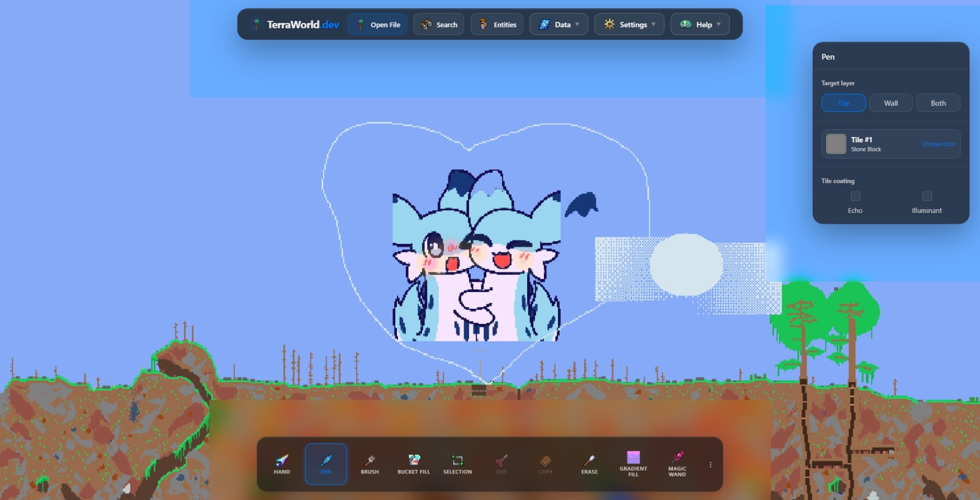Enable the Echo tile coating checkbox
Viewport: 980px width, 500px height.
(x=855, y=196)
